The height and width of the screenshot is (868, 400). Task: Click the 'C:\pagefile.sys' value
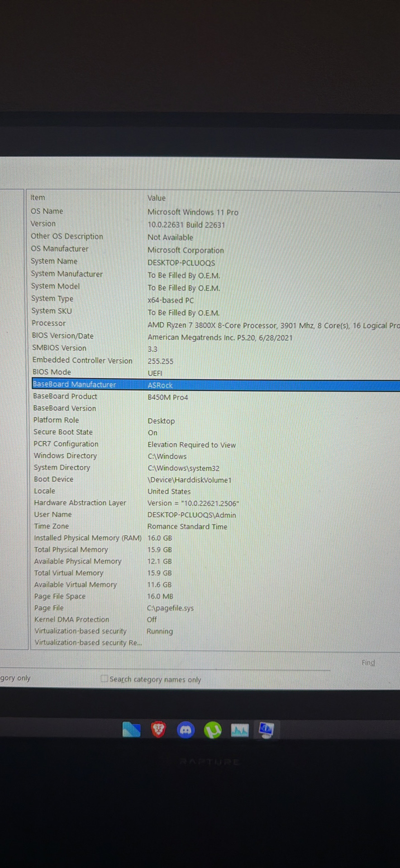(170, 609)
